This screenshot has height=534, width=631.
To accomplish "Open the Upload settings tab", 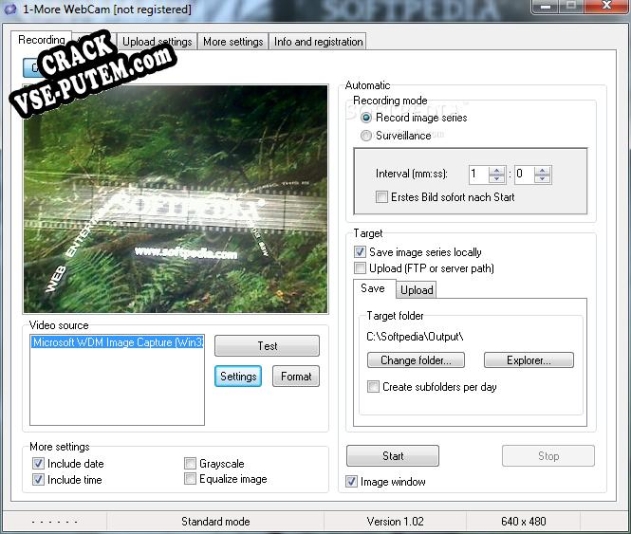I will (x=157, y=41).
